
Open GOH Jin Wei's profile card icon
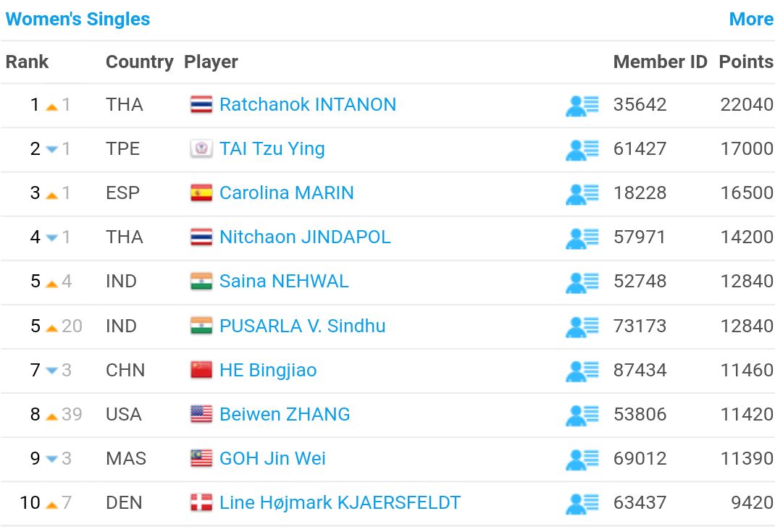pyautogui.click(x=582, y=460)
